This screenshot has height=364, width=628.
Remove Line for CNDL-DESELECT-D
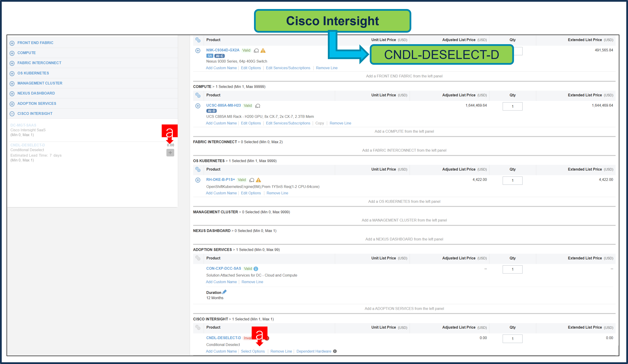click(281, 351)
